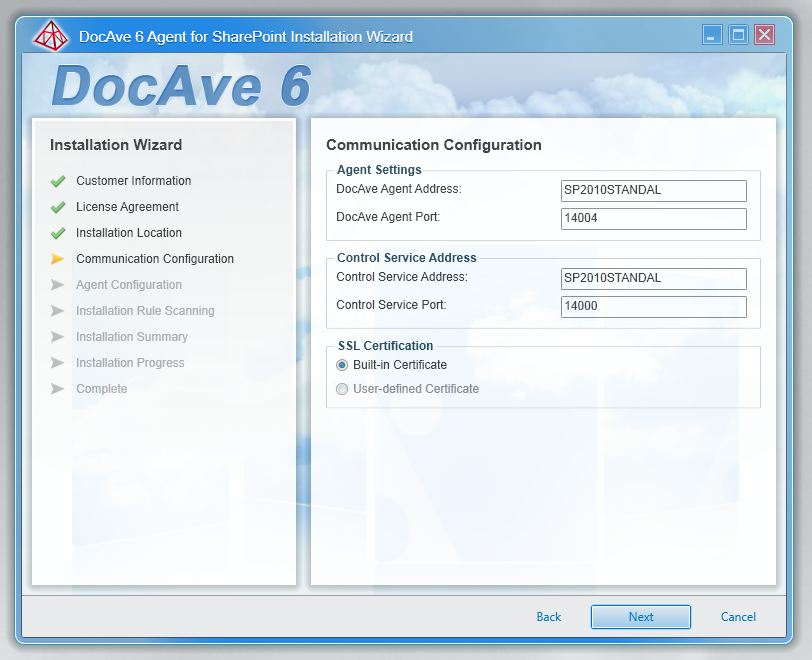Select the Built-in Certificate option
The height and width of the screenshot is (660, 812).
(341, 366)
